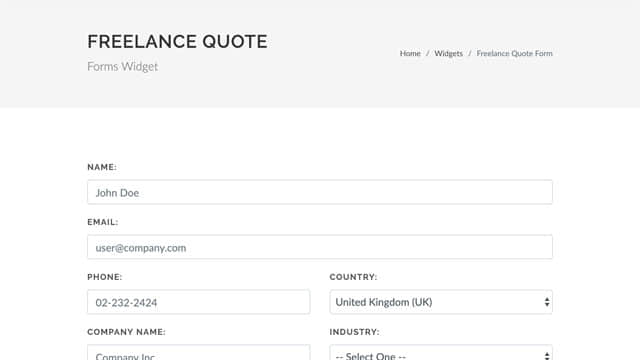The image size is (640, 360).
Task: Open the Home breadcrumb link
Action: coord(410,53)
